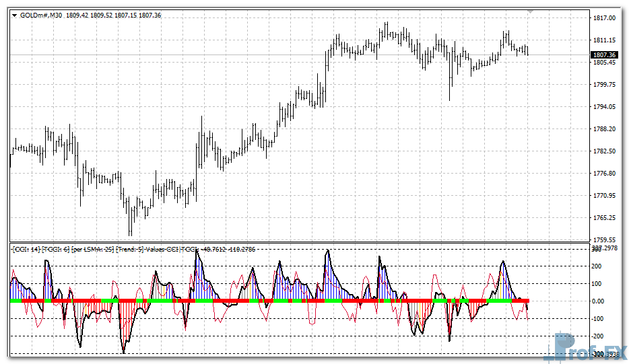Click the 1759.55 price axis label
Screen dimensions: 629x364
tap(603, 240)
